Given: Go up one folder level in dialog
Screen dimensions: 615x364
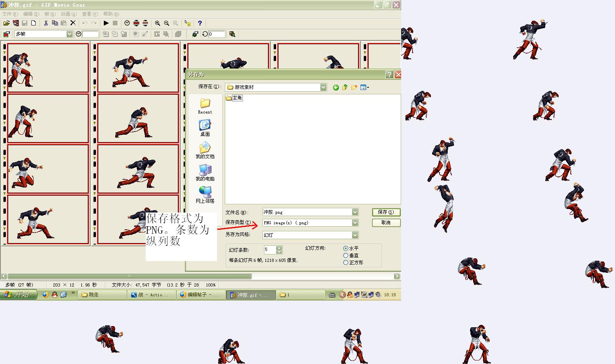Looking at the screenshot, I should [345, 87].
